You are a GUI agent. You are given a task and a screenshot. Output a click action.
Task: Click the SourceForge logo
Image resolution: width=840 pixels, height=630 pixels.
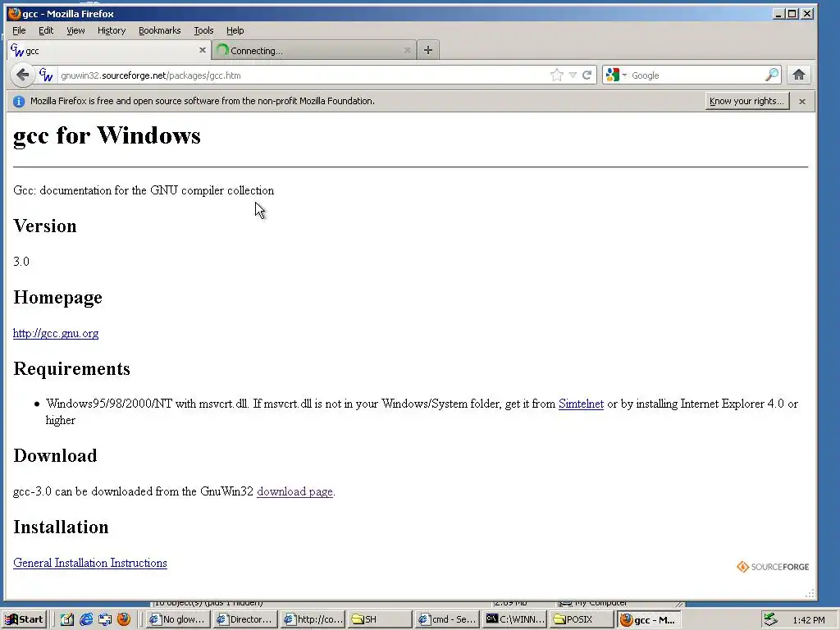tap(773, 567)
